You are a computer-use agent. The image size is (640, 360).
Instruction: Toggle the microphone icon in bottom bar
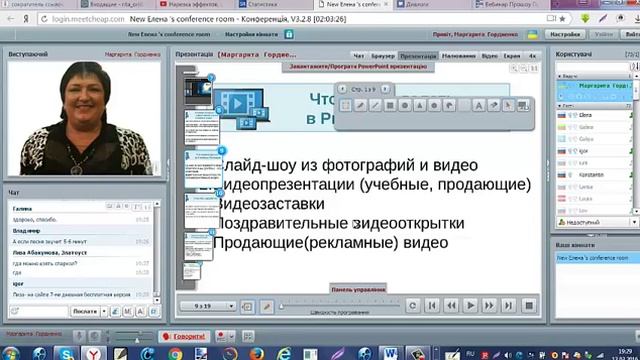(79, 336)
